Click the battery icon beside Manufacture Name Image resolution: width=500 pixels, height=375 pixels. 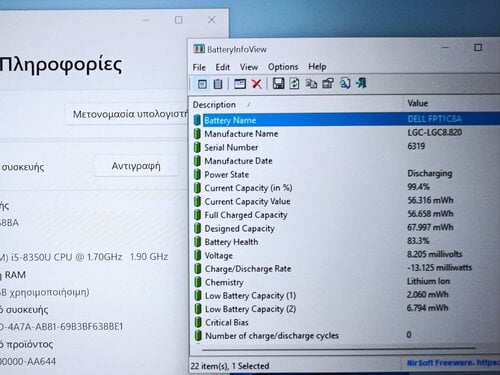(198, 134)
